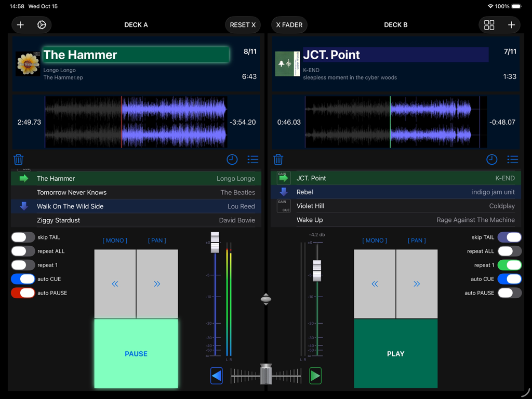This screenshot has height=399, width=532.
Task: Disable auto PAUSE on Deck A
Action: pos(23,293)
